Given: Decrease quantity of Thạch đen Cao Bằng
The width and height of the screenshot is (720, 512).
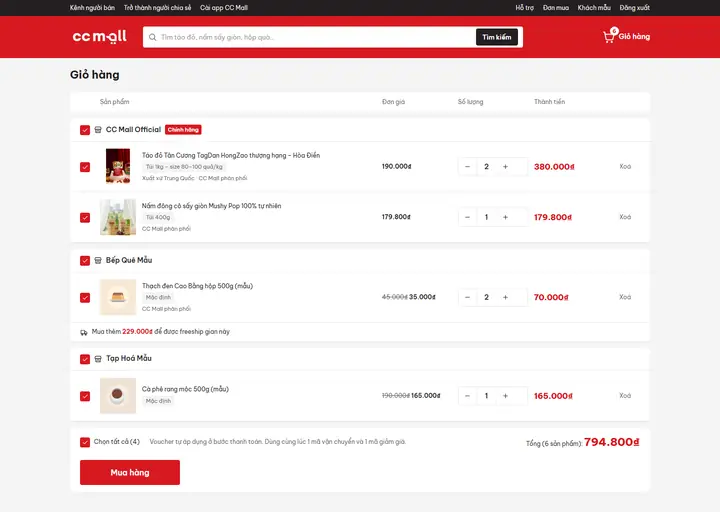Looking at the screenshot, I should pos(467,297).
